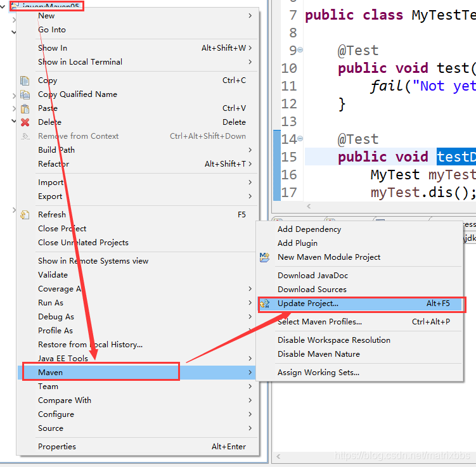Click the Copy Qualified Name icon

[25, 94]
